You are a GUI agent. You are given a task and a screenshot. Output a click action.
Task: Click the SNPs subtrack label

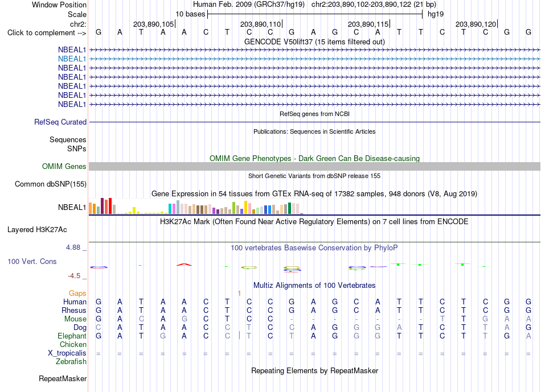pos(77,148)
